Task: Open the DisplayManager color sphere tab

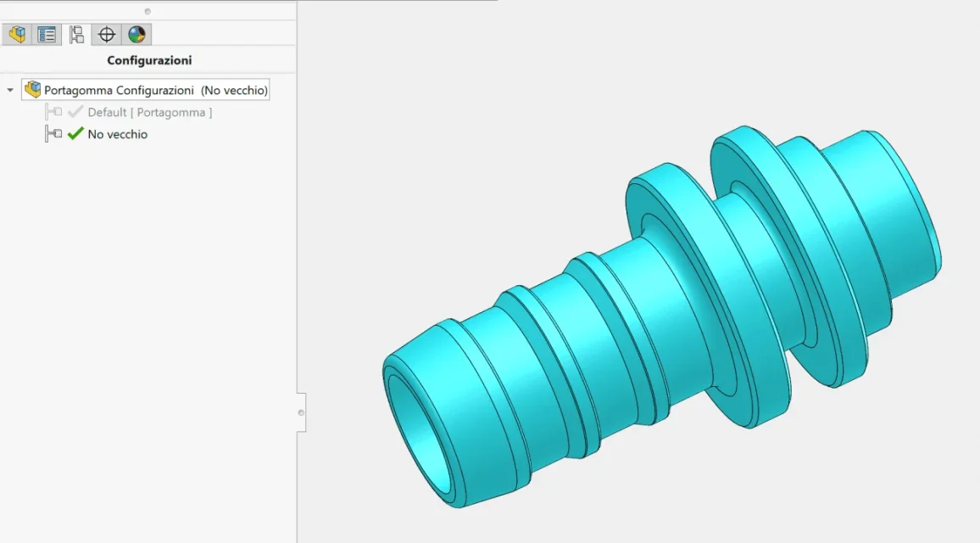Action: point(136,35)
